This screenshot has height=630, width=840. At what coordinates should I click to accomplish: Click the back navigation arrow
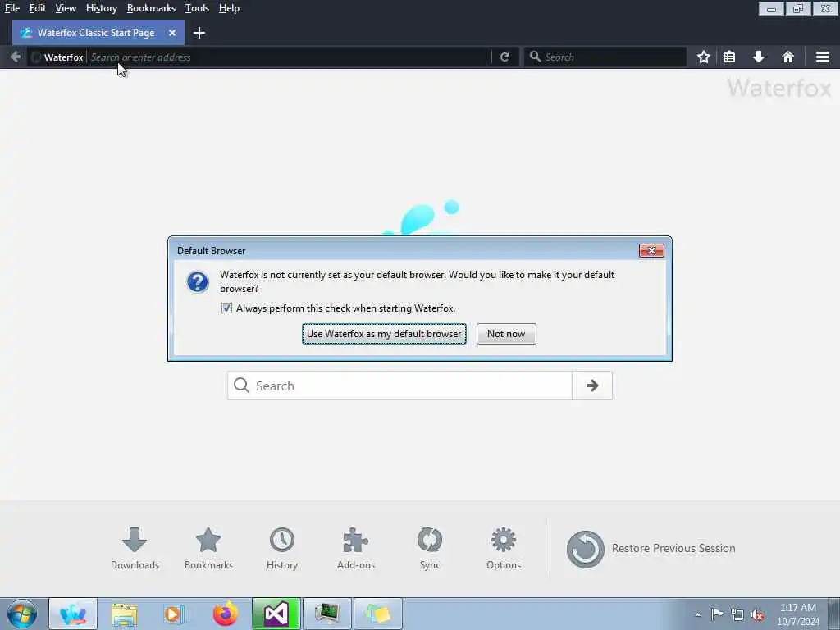(16, 57)
